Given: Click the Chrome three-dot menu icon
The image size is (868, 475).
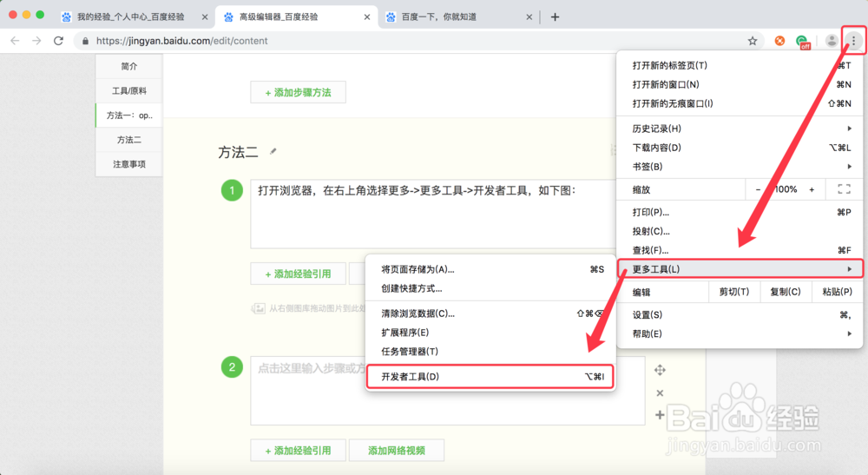Looking at the screenshot, I should pyautogui.click(x=853, y=41).
